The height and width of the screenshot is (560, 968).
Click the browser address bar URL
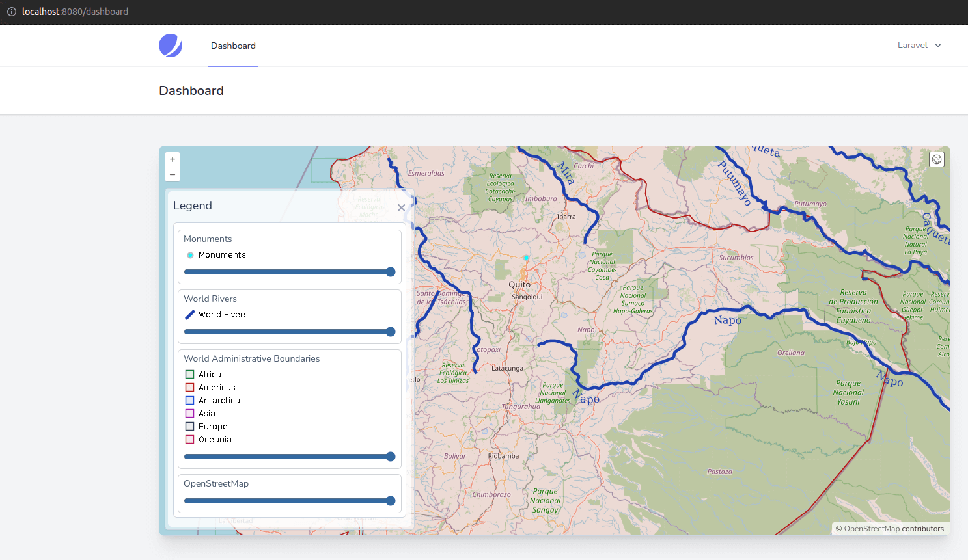click(75, 12)
